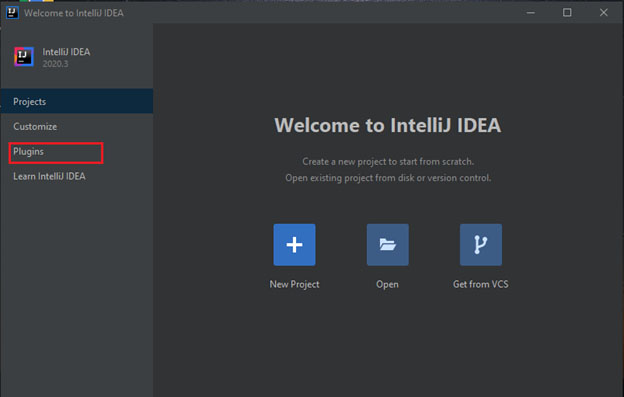Image resolution: width=624 pixels, height=397 pixels.
Task: Close the Welcome to IntelliJ IDEA window
Action: 604,13
